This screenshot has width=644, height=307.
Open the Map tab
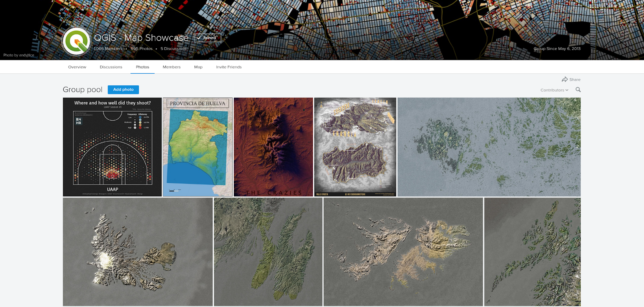tap(198, 67)
